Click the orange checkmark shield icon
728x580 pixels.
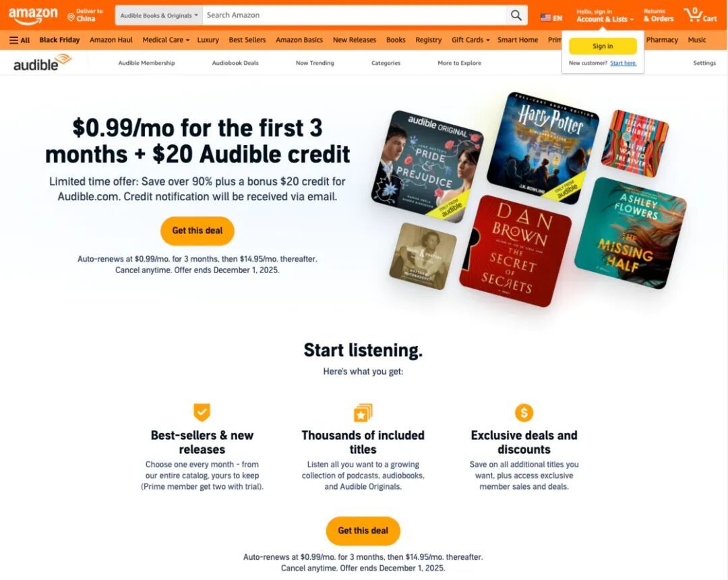(x=202, y=412)
